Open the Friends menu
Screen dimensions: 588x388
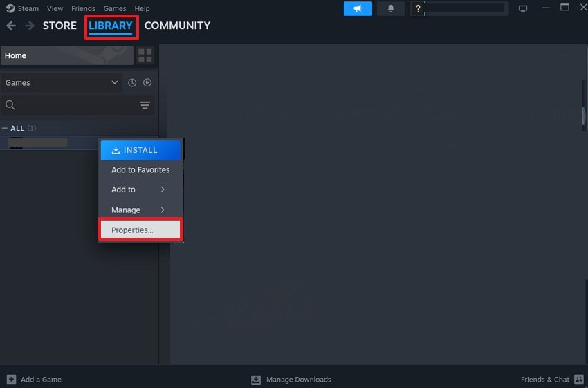(83, 8)
